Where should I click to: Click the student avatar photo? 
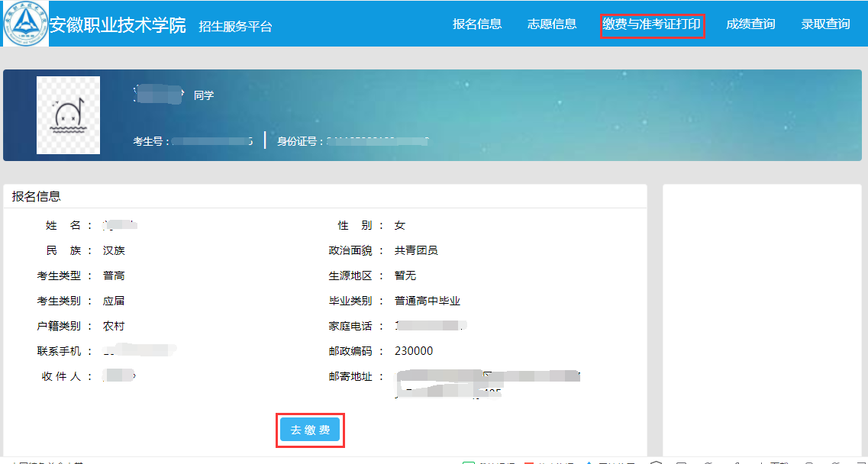68,115
